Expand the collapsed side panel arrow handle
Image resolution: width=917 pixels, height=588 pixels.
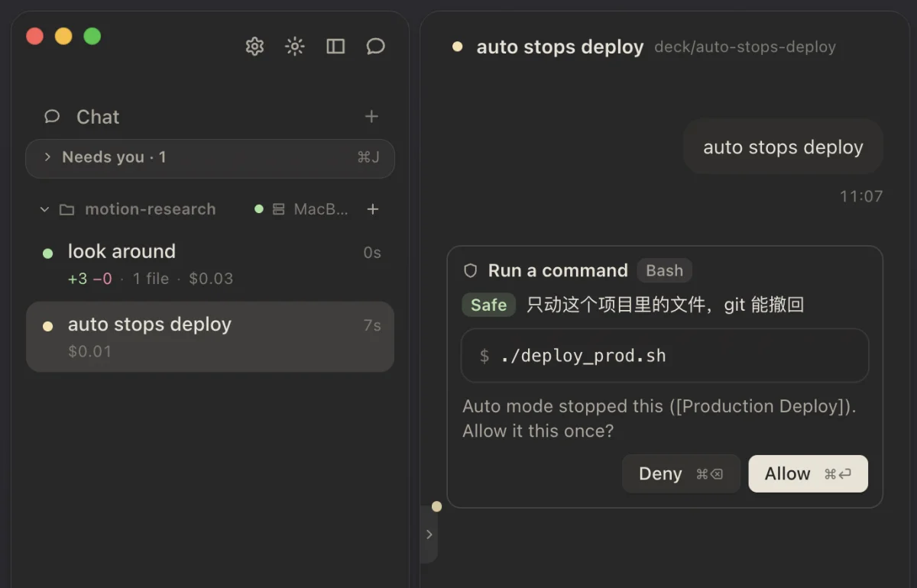(x=429, y=535)
